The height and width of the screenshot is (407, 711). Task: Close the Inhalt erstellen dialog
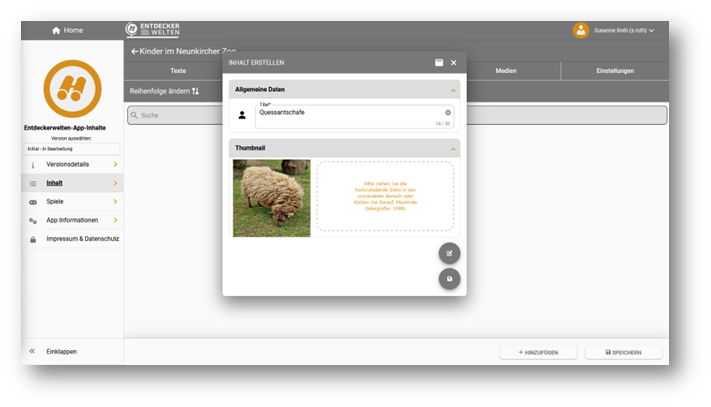(x=453, y=63)
